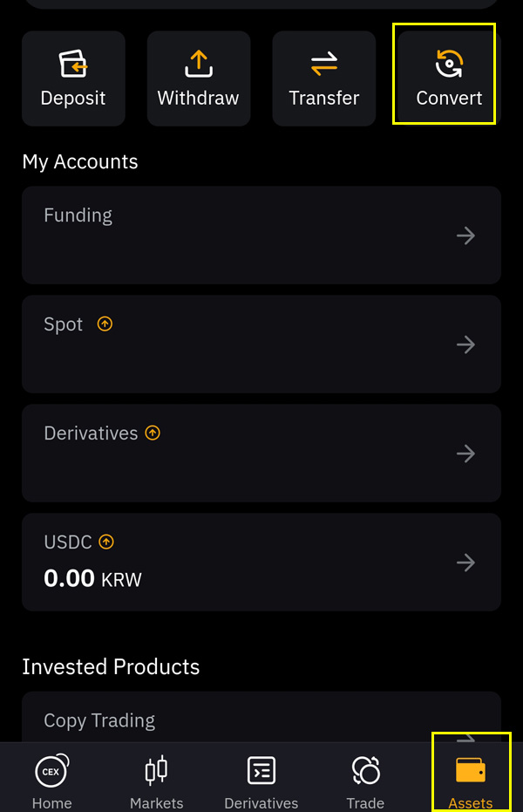Open the Trade bottom tab
Screen dimensions: 523x812
pos(366,781)
